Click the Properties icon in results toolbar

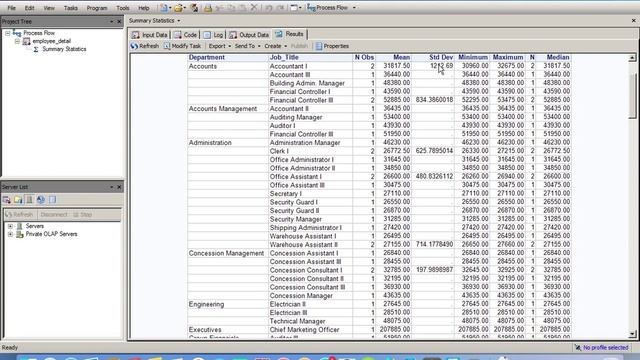coord(319,46)
